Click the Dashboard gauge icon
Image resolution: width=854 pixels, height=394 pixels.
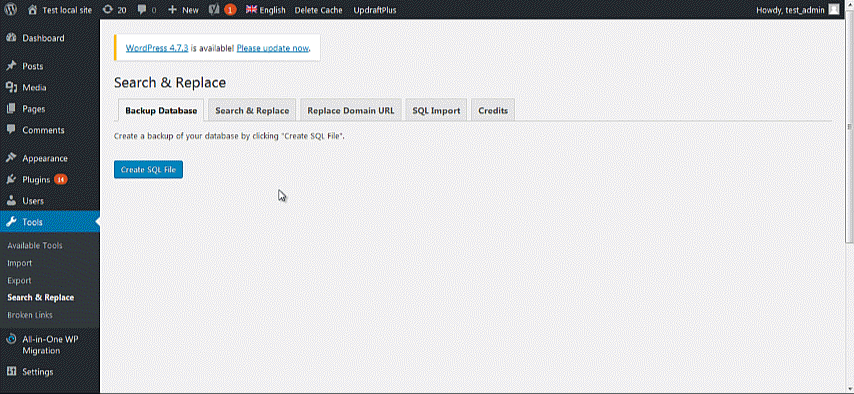[10, 38]
